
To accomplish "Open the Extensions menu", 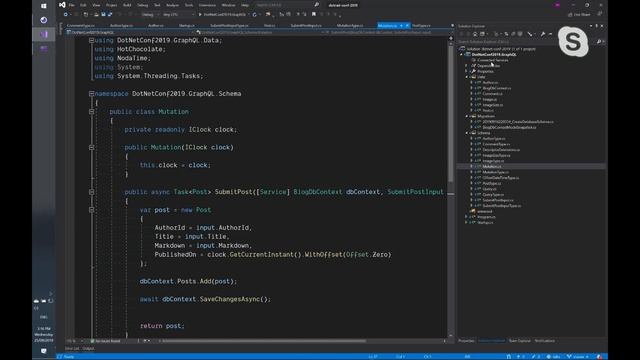I will click(207, 5).
